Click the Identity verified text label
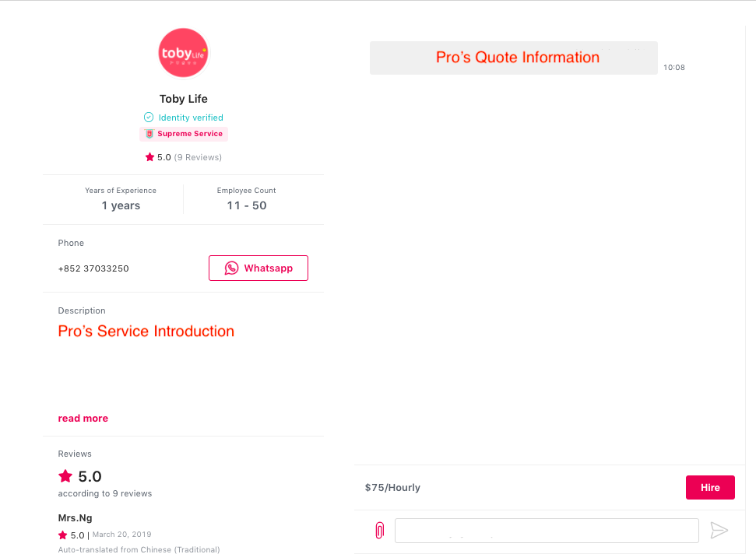The height and width of the screenshot is (554, 756). click(191, 117)
